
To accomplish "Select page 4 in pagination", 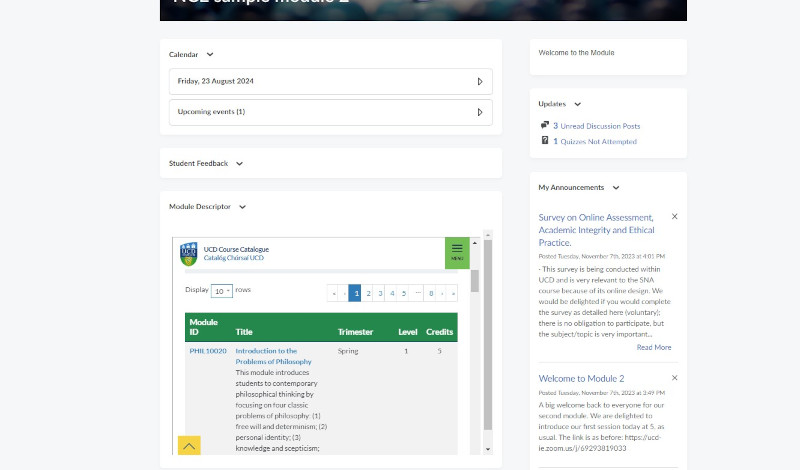I will point(392,293).
